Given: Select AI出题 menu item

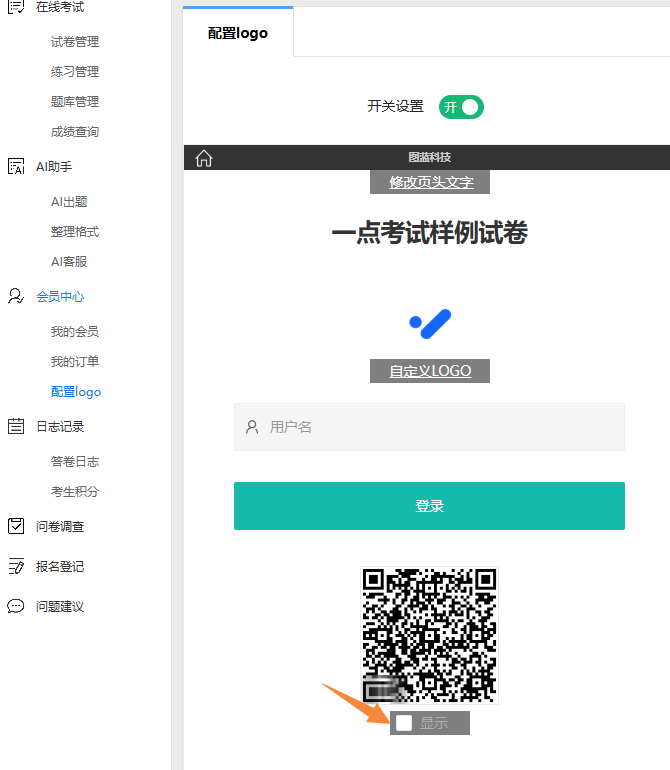Looking at the screenshot, I should tap(69, 202).
